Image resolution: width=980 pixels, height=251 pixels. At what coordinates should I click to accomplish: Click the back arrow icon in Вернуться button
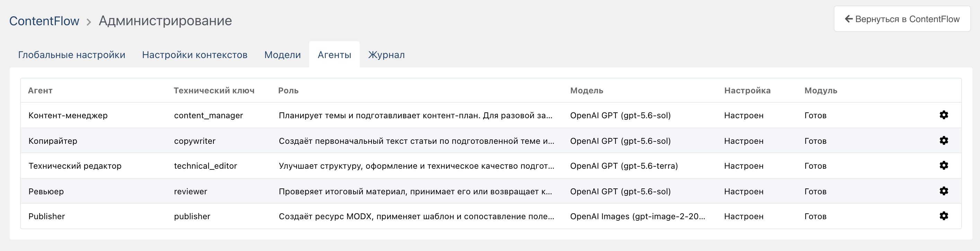coord(848,19)
